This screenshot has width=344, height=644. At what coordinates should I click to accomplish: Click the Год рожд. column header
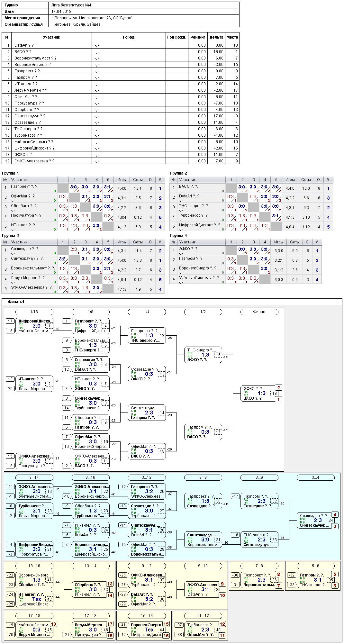tap(177, 37)
